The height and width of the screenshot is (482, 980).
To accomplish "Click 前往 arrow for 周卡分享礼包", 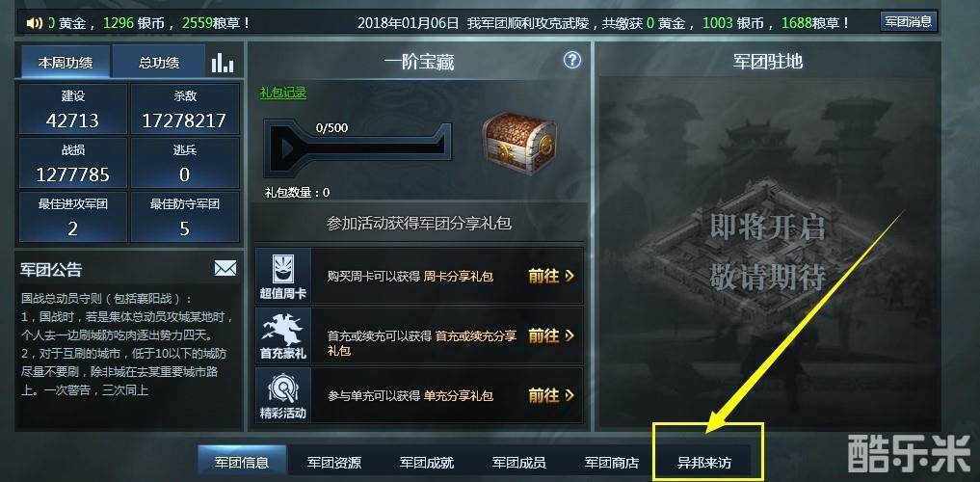I will pos(551,276).
